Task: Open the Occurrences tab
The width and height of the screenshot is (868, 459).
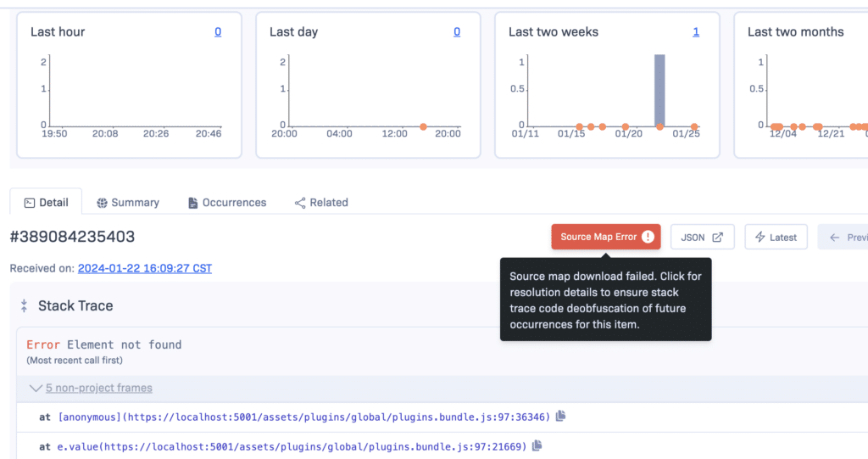Action: click(x=234, y=203)
